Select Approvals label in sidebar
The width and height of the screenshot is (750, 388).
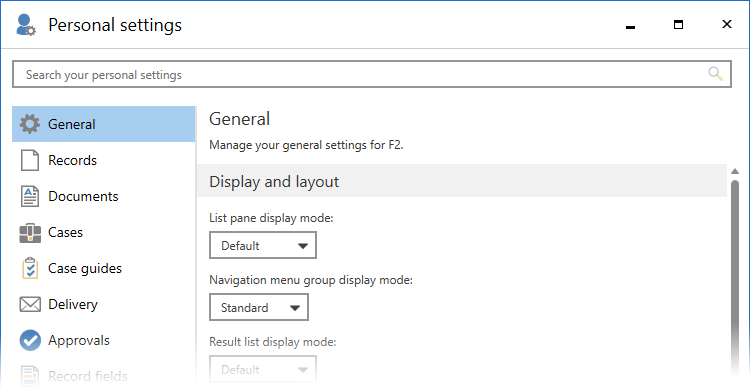pos(79,340)
